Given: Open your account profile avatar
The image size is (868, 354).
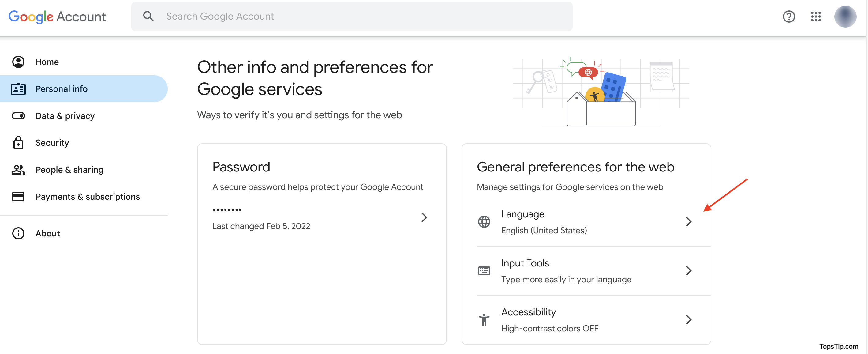Looking at the screenshot, I should tap(846, 17).
